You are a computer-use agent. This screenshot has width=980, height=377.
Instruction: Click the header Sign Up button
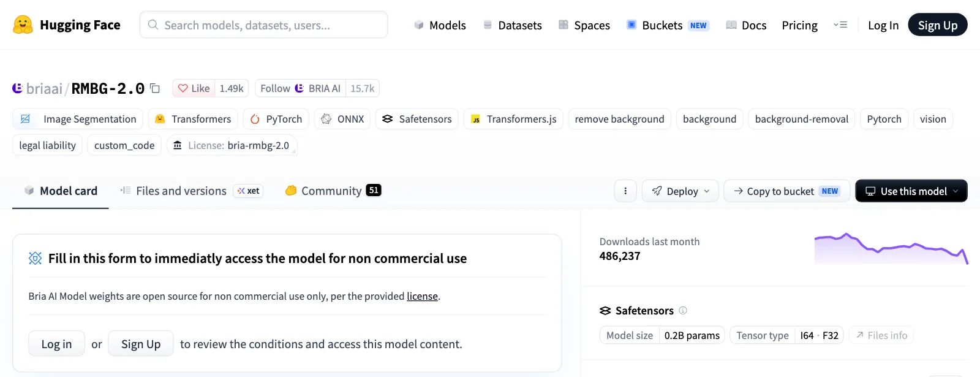click(938, 25)
